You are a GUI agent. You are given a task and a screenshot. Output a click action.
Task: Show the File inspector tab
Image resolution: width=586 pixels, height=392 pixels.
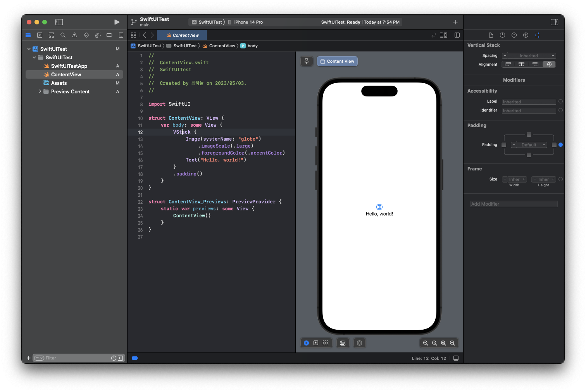(491, 35)
